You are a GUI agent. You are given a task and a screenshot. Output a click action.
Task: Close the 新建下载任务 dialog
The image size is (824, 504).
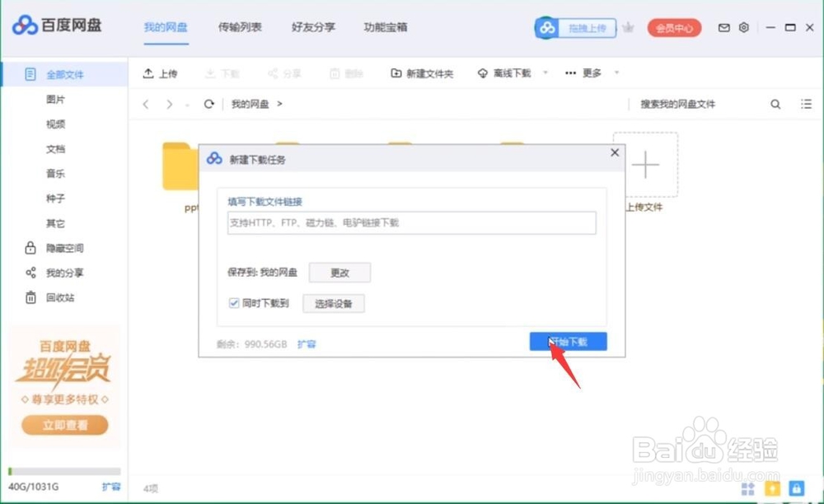tap(615, 152)
